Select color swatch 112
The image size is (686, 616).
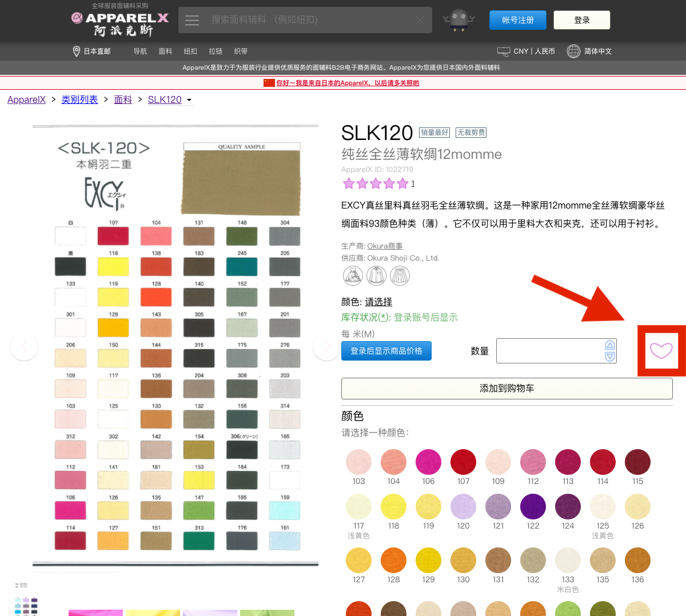tap(533, 462)
